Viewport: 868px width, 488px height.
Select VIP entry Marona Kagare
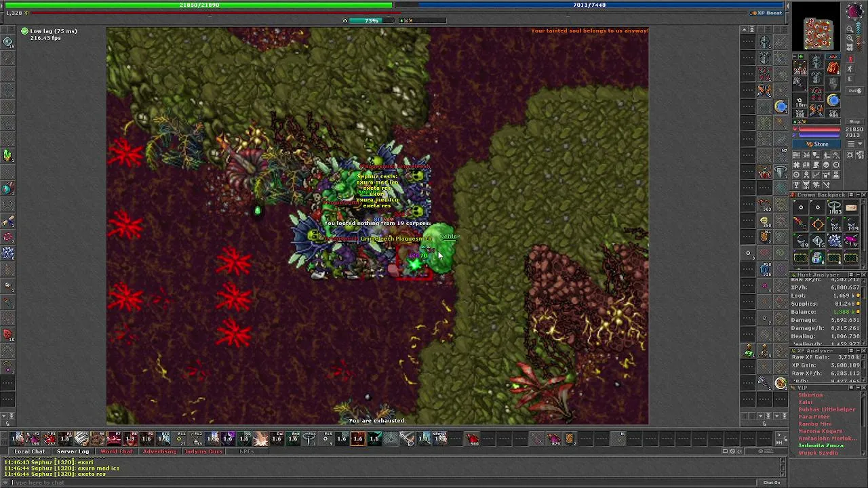pos(821,431)
